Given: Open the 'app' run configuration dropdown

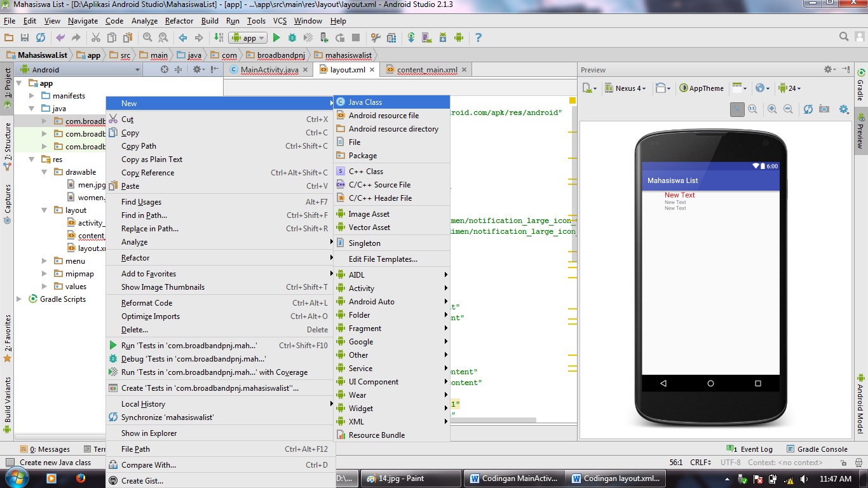Looking at the screenshot, I should [x=247, y=37].
